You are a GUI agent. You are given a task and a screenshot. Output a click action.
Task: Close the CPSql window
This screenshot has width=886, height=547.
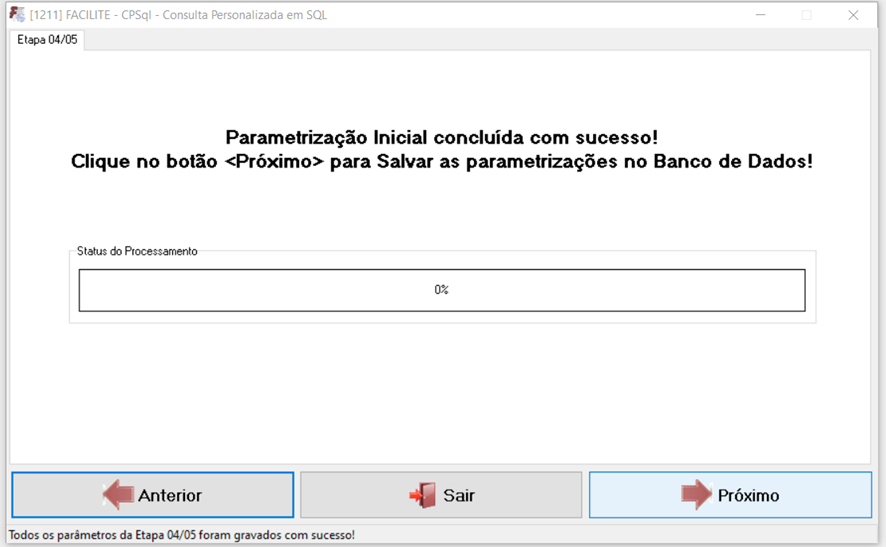(x=853, y=15)
